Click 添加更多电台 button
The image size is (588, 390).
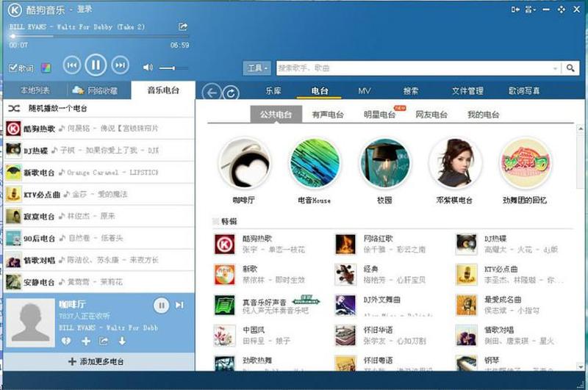[x=99, y=361]
